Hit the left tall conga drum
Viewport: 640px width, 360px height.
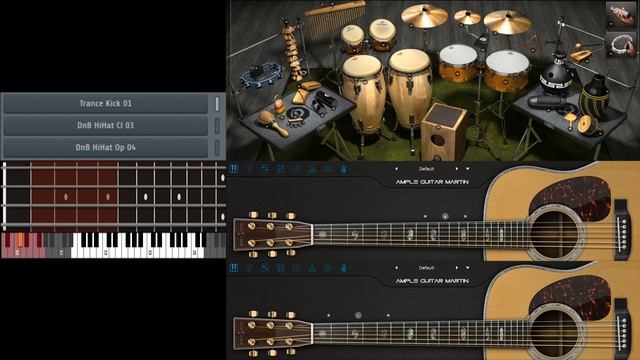pos(363,94)
